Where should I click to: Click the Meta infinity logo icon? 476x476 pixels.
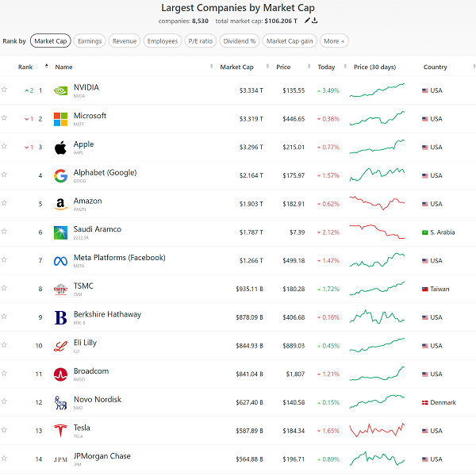coord(60,261)
